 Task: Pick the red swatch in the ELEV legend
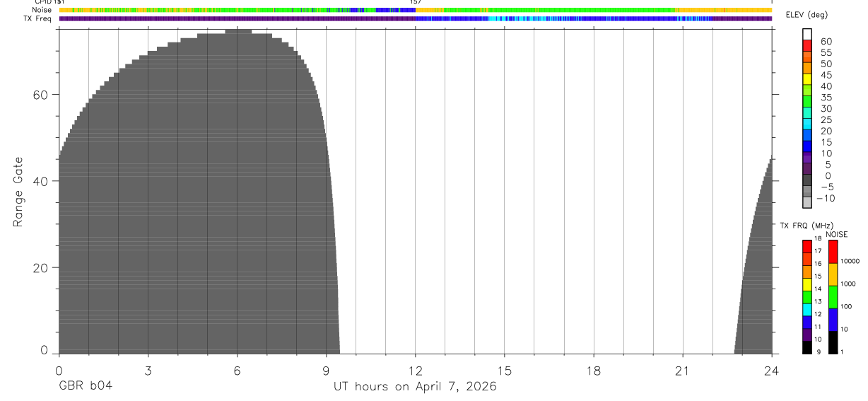(x=807, y=46)
